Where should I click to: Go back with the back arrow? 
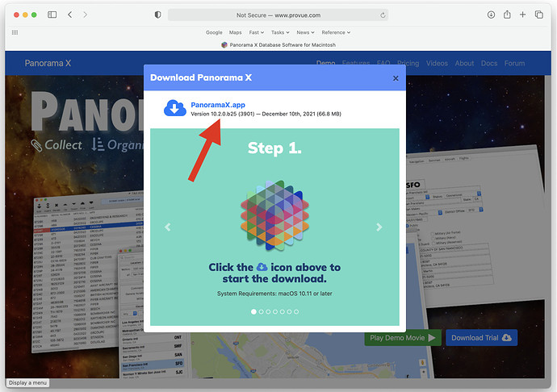pos(70,15)
